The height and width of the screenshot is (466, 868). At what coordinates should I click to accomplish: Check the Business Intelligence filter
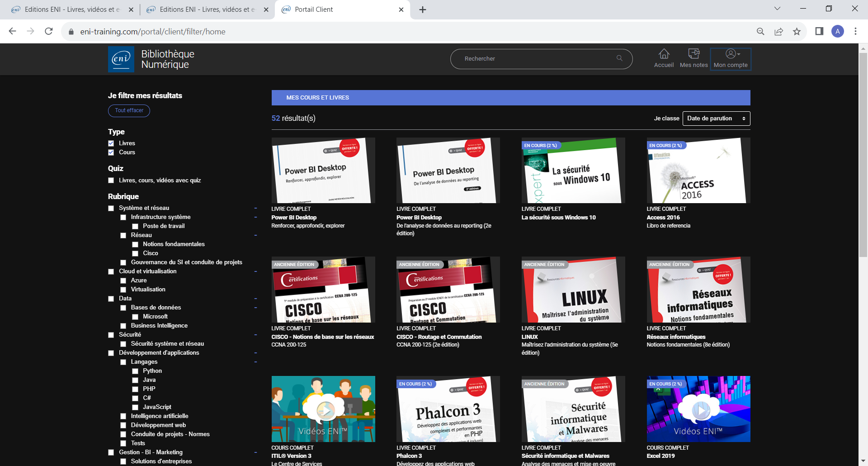point(123,326)
